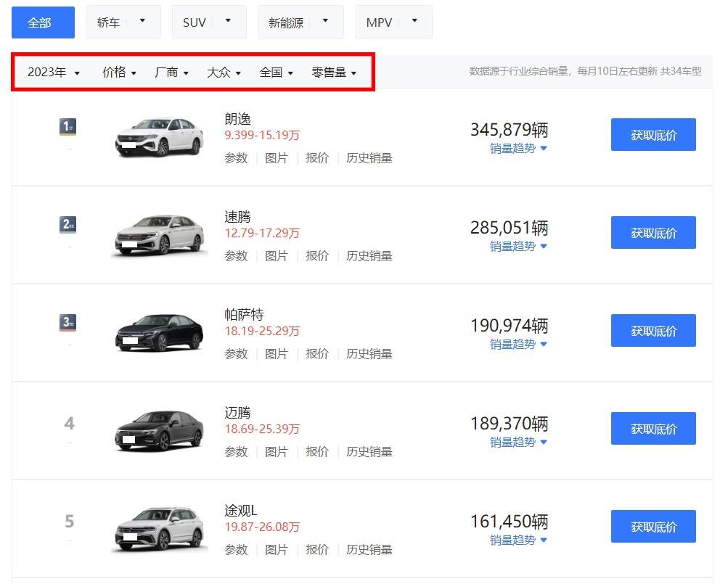Select the 全部 category tab
Viewport: 728px width, 584px height.
[x=43, y=22]
